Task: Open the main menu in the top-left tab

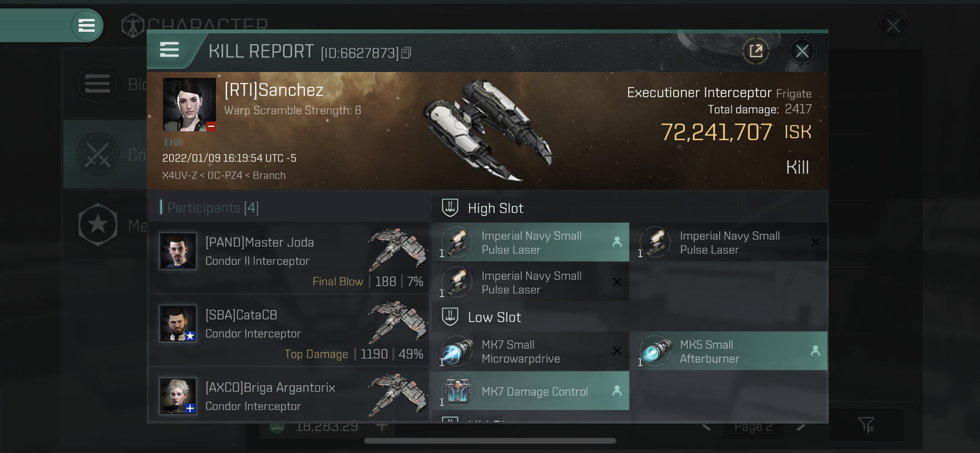Action: [87, 26]
